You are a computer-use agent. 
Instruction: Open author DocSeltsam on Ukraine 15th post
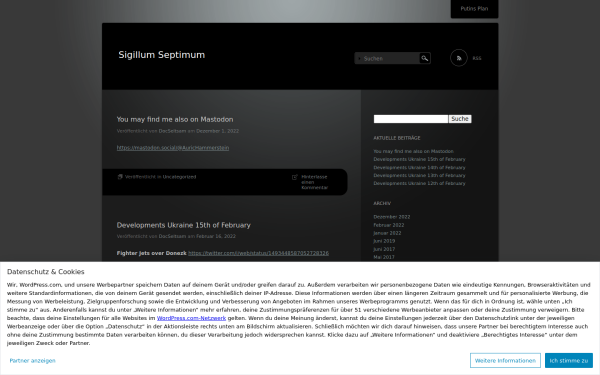tap(172, 236)
